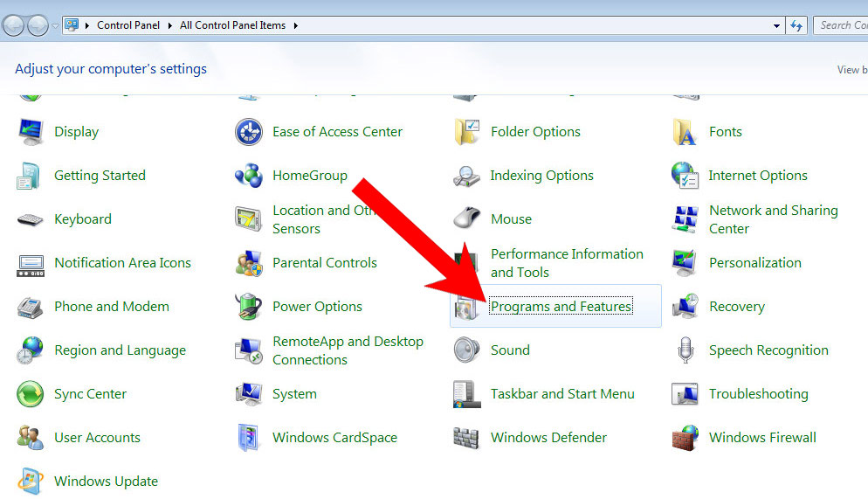The image size is (868, 499).
Task: Click the Folder Options icon
Action: coord(466,132)
